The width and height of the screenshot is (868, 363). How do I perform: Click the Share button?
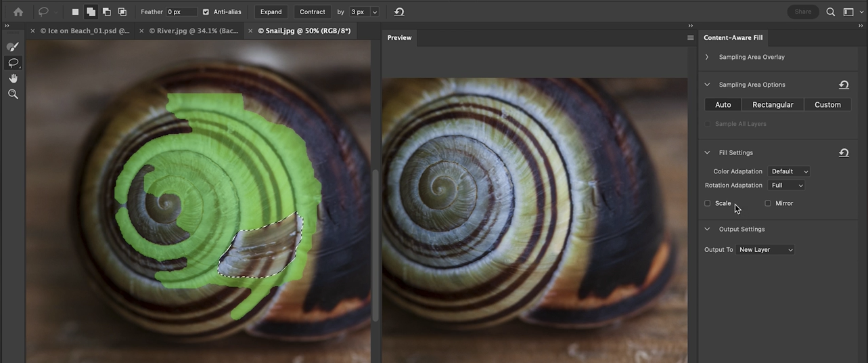[x=803, y=12]
